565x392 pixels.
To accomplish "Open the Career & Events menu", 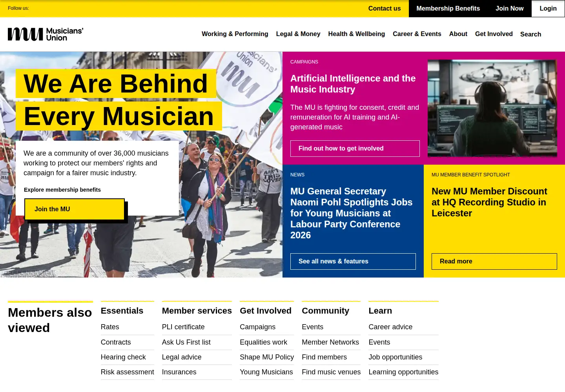I will (417, 34).
